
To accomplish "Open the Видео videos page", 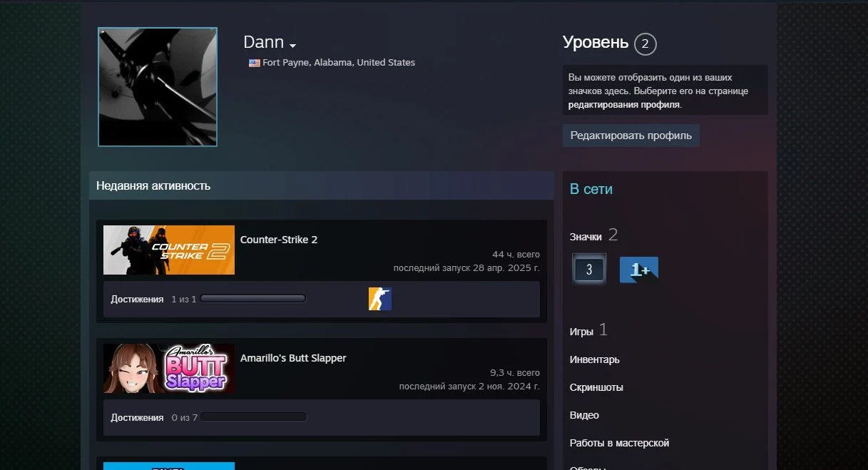I will click(584, 415).
